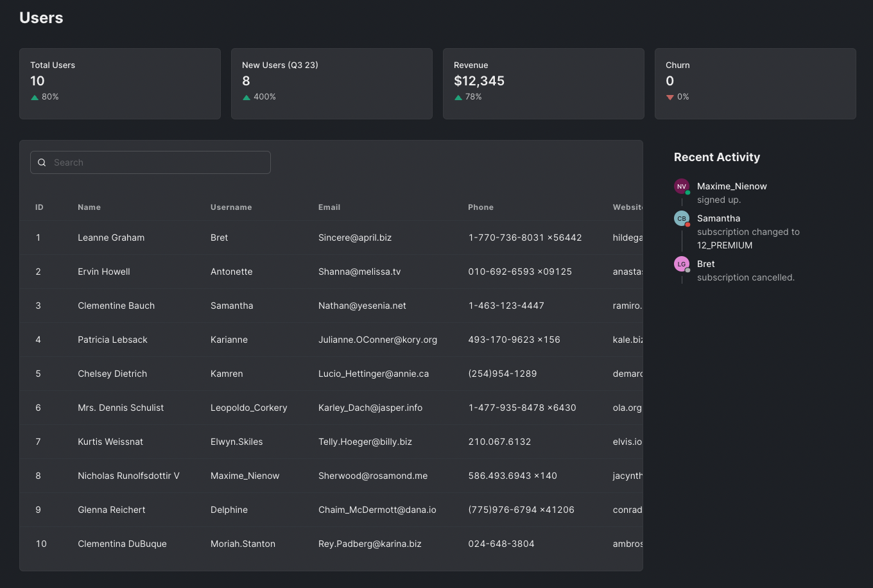Click the Phone column header
The width and height of the screenshot is (873, 588).
pos(481,207)
